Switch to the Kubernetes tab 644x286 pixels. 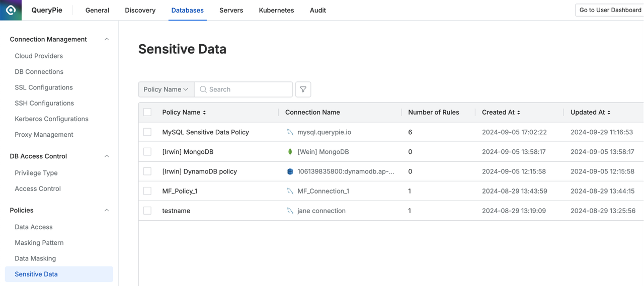tap(276, 10)
